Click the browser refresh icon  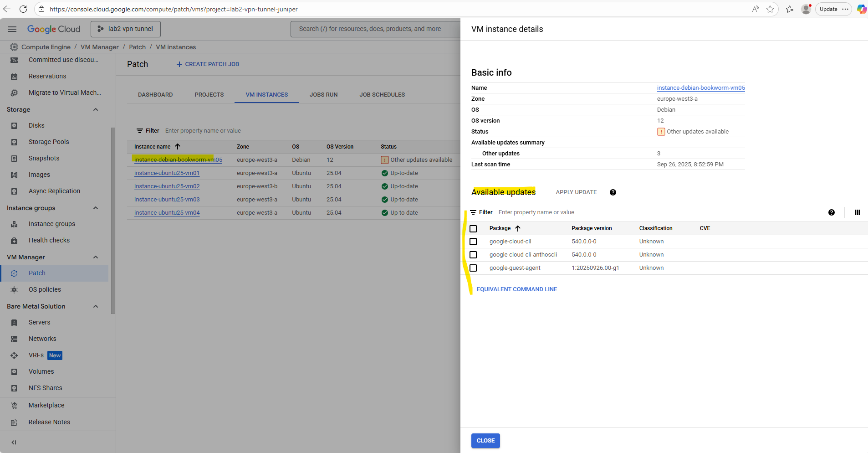click(x=23, y=9)
